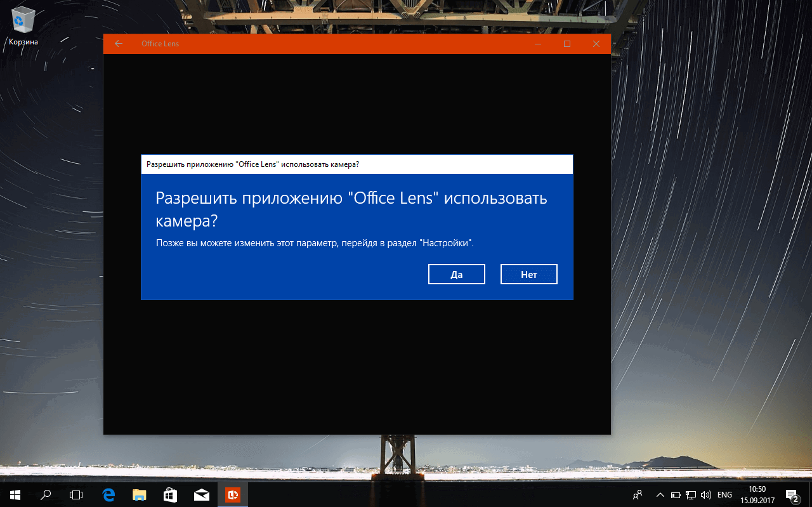Screen dimensions: 812x507
Task: Launch the Mail app from the taskbar
Action: click(x=202, y=494)
